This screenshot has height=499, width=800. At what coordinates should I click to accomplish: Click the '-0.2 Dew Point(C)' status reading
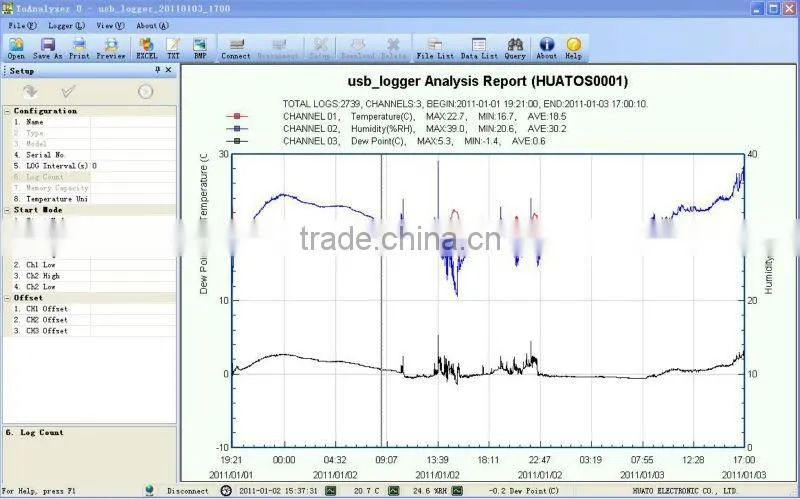523,491
